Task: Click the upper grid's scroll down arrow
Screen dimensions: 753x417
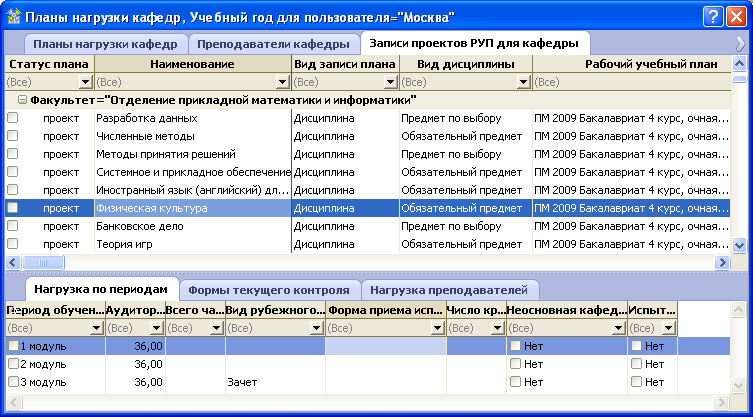Action: pos(739,245)
